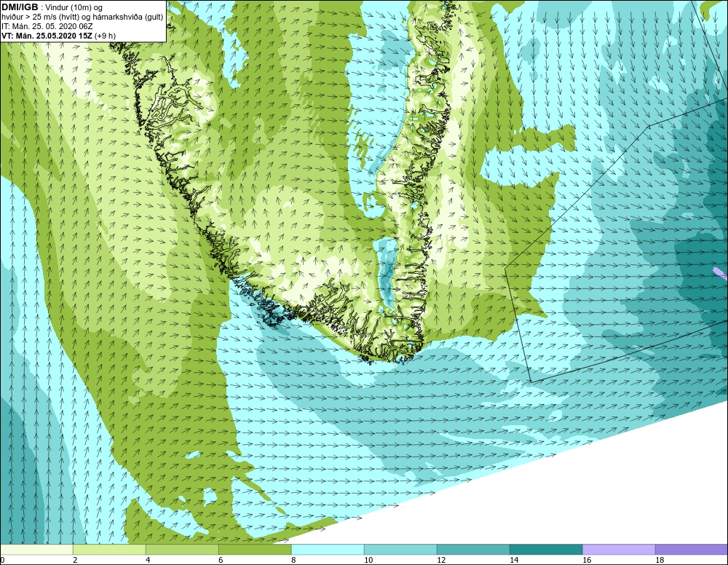This screenshot has height=565, width=728.
Task: Click the 6–8 m/s olive green legend swatch
Action: pyautogui.click(x=255, y=550)
